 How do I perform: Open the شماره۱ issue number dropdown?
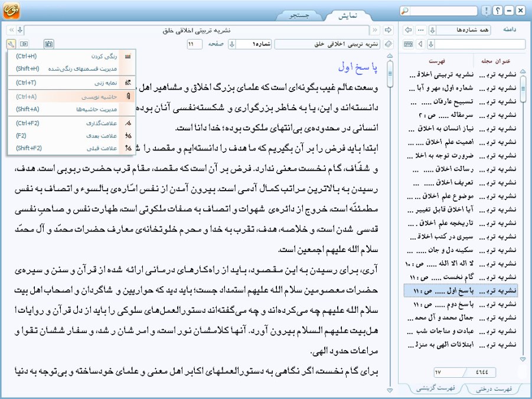click(231, 44)
